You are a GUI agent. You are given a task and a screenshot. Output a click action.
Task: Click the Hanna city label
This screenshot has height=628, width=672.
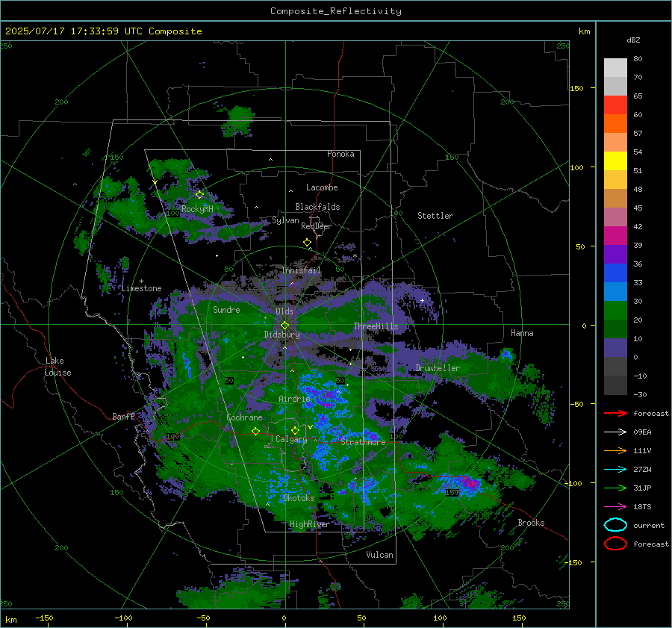pyautogui.click(x=522, y=333)
